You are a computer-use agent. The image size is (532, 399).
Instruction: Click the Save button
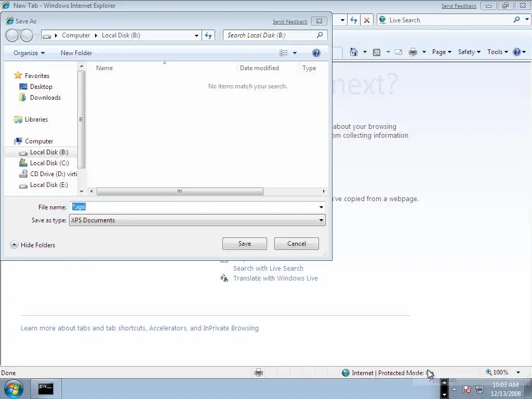245,244
